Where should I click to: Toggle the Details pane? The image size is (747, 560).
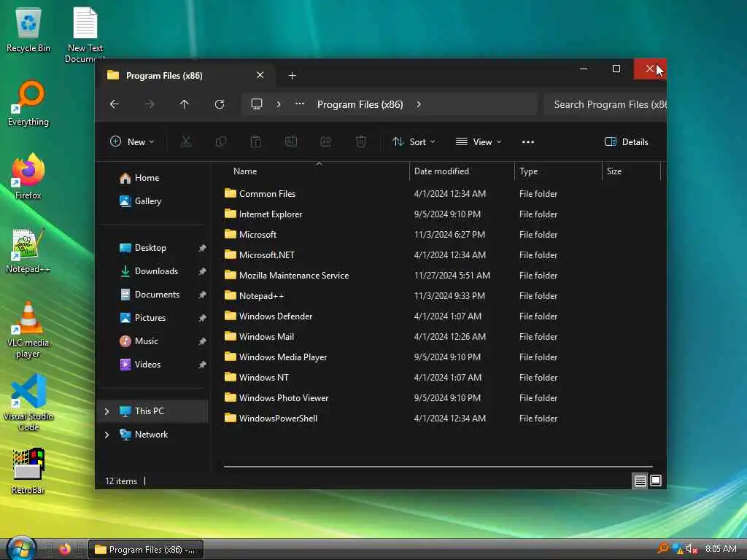click(626, 142)
